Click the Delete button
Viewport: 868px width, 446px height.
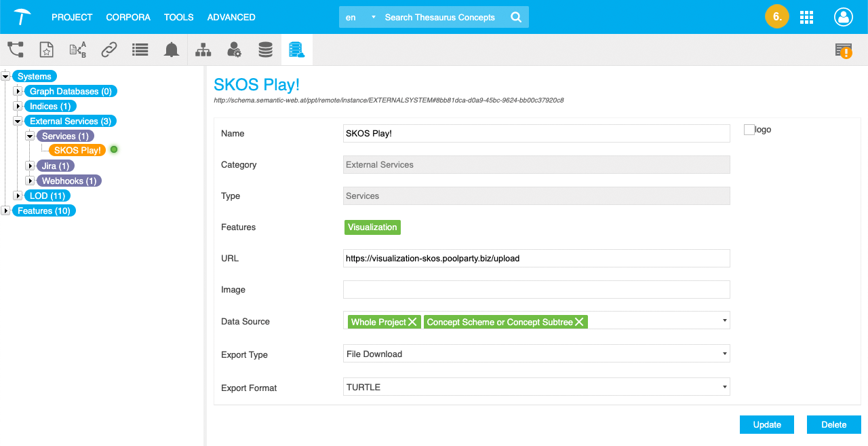pyautogui.click(x=833, y=425)
